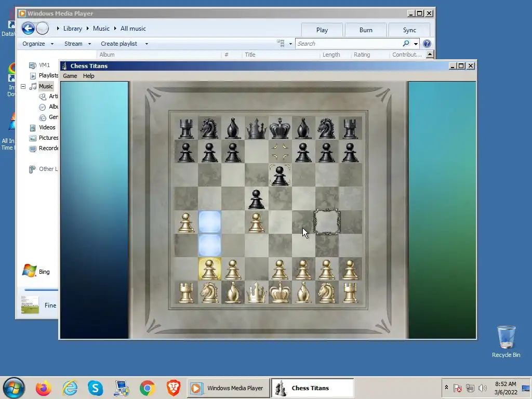Open the Stream dropdown in Media Player
Image resolution: width=532 pixels, height=399 pixels.
pos(77,44)
